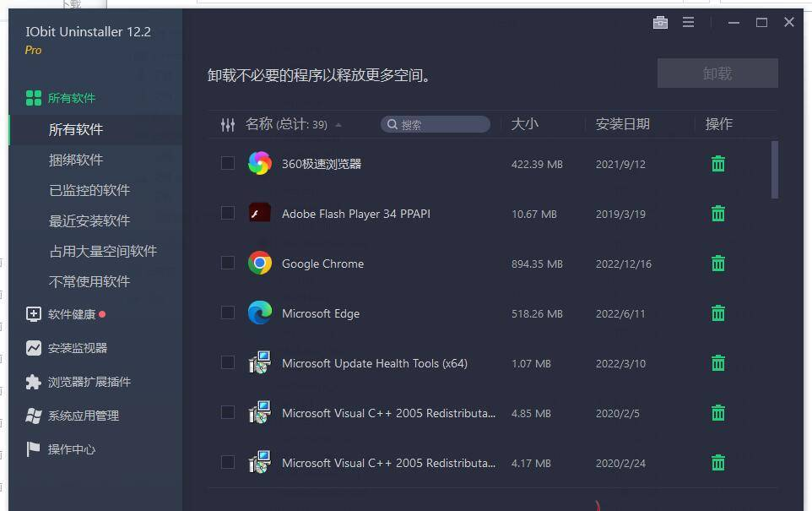This screenshot has width=812, height=511.
Task: Click the 422.39 MB size value
Action: (x=537, y=165)
